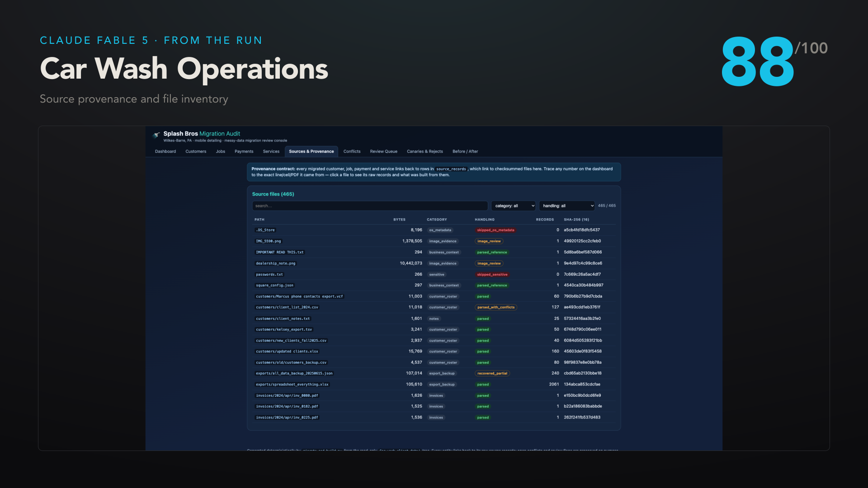
Task: Click the 10,442,073 bytes value
Action: click(411, 263)
